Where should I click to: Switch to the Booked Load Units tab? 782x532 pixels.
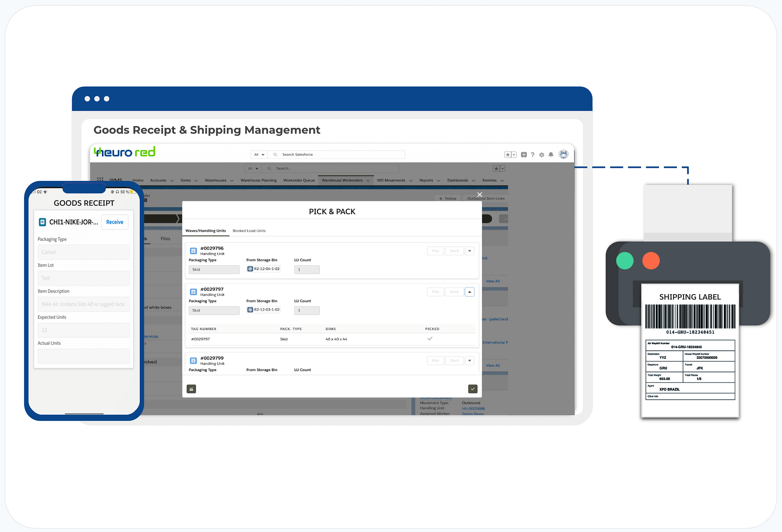(x=249, y=231)
